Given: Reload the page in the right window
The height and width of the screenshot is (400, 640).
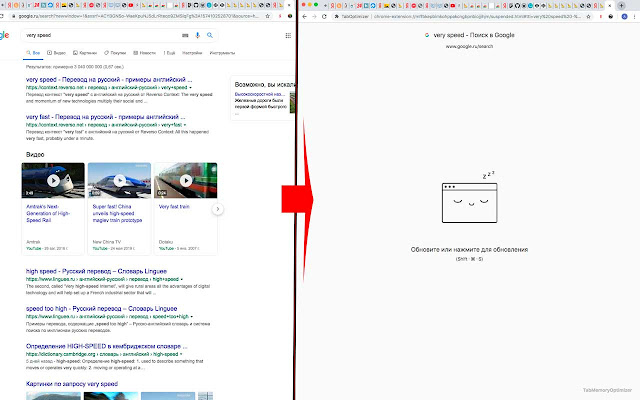Looking at the screenshot, I should coord(324,16).
